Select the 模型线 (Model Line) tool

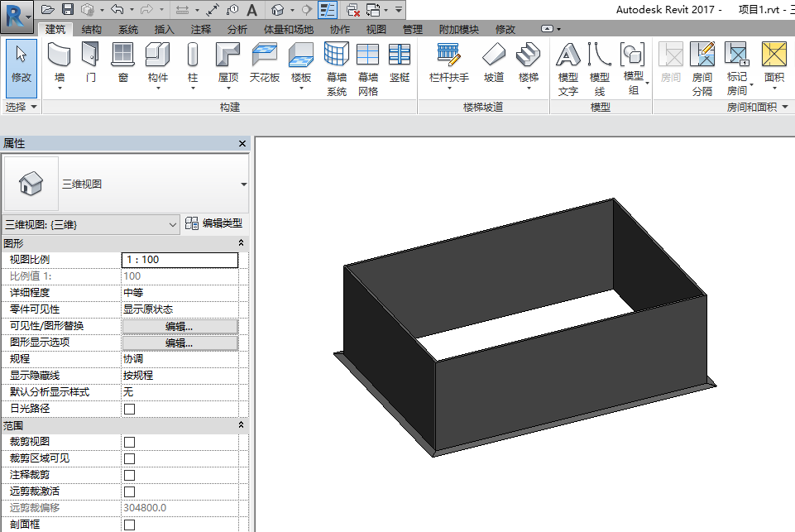pos(600,69)
